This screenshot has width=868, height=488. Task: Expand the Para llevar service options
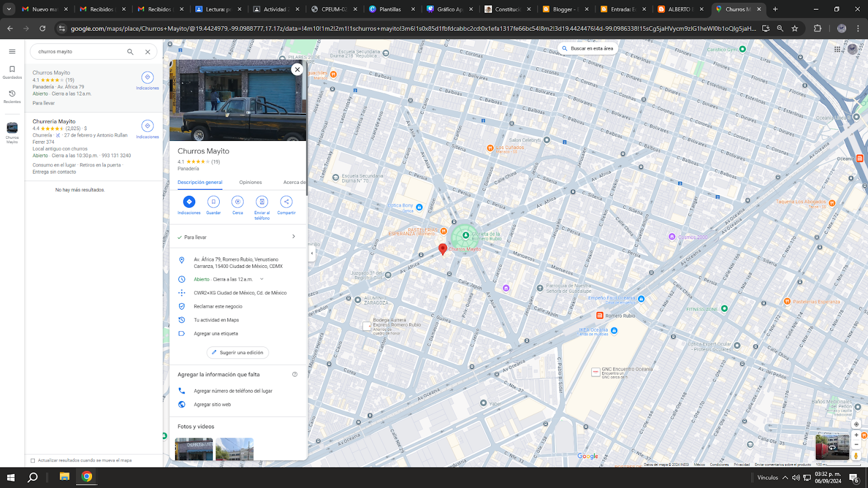coord(238,237)
